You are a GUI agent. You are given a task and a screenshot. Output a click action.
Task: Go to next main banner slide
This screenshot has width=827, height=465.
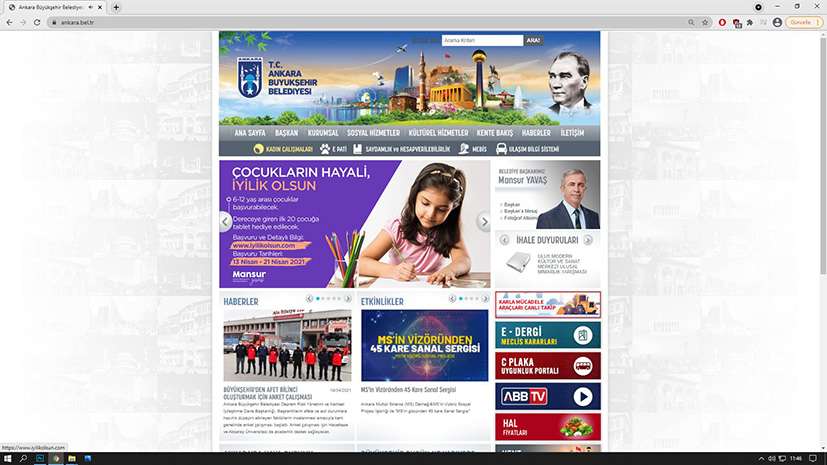pos(484,222)
